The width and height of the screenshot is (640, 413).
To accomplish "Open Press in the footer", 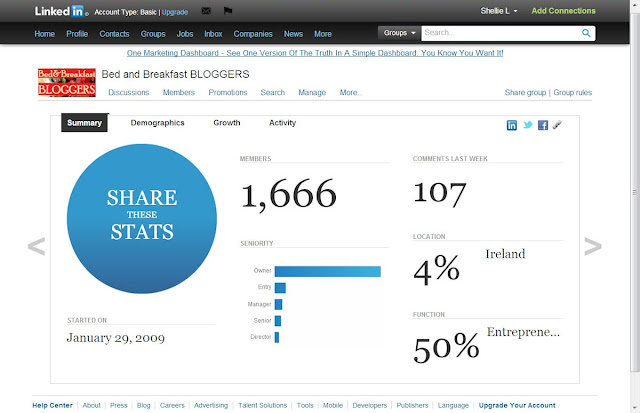I will pyautogui.click(x=119, y=405).
